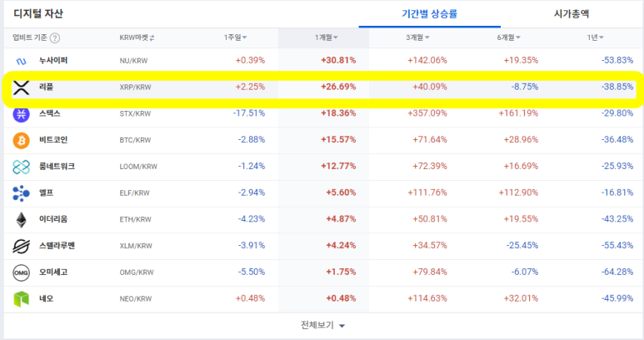Open the 스텔라루멘 coin name link
644x340 pixels.
(x=57, y=246)
